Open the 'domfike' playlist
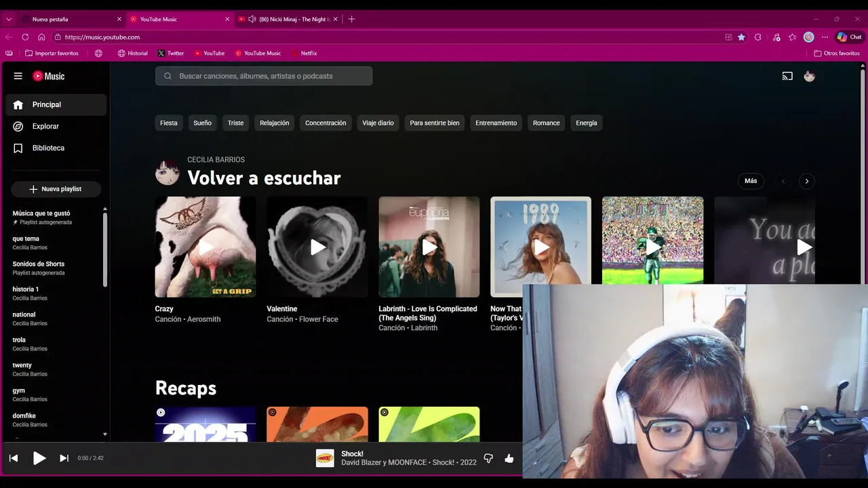Viewport: 868px width, 488px height. (56, 420)
